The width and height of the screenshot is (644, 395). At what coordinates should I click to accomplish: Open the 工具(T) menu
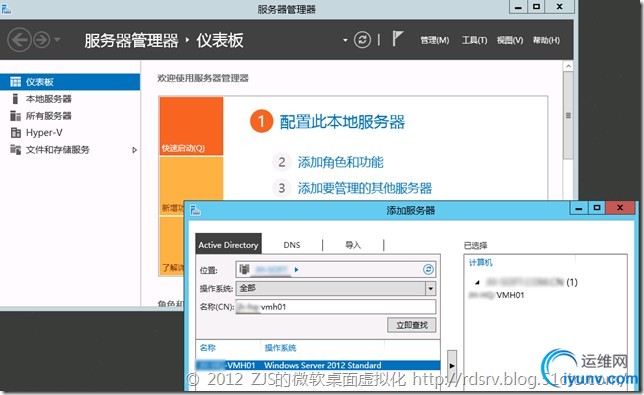point(474,40)
